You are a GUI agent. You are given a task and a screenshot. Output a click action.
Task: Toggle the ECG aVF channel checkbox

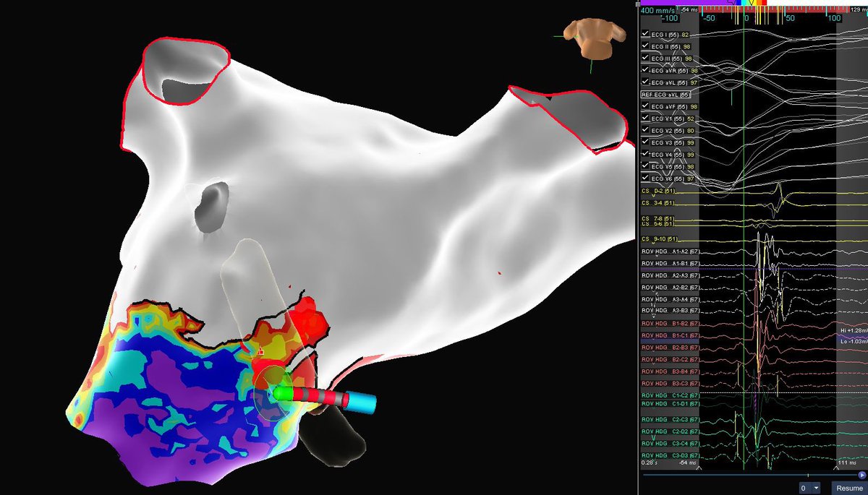click(646, 106)
